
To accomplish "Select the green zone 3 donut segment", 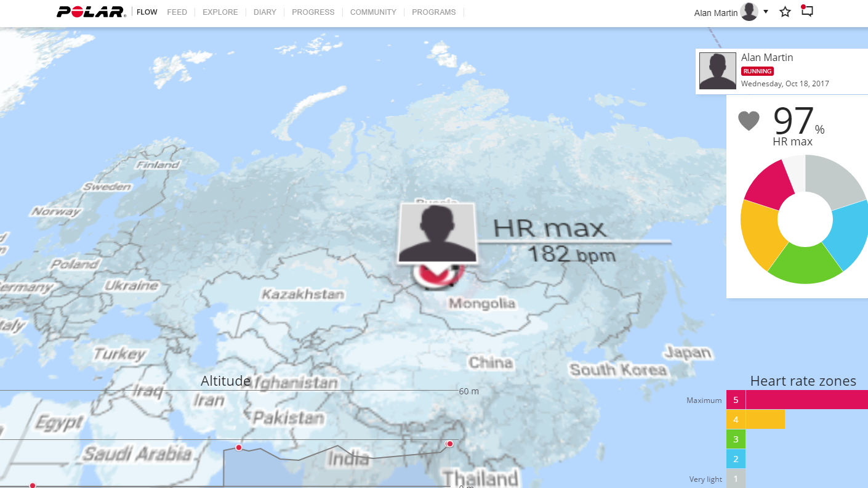I will (804, 264).
